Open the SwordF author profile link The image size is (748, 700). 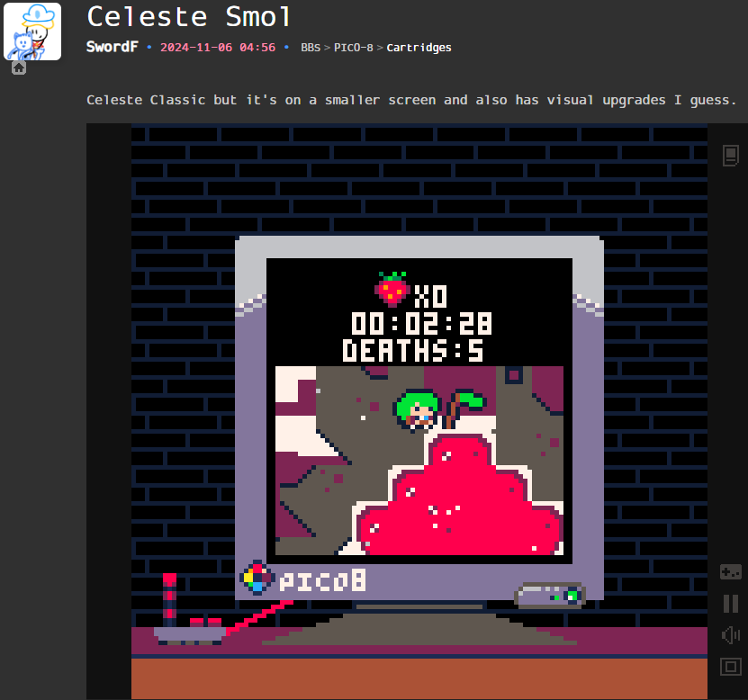113,47
